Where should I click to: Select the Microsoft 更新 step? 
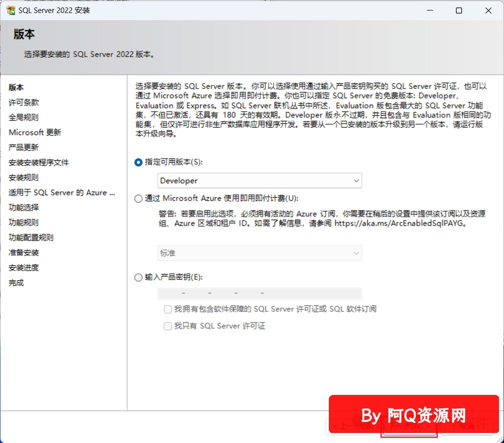(x=35, y=133)
